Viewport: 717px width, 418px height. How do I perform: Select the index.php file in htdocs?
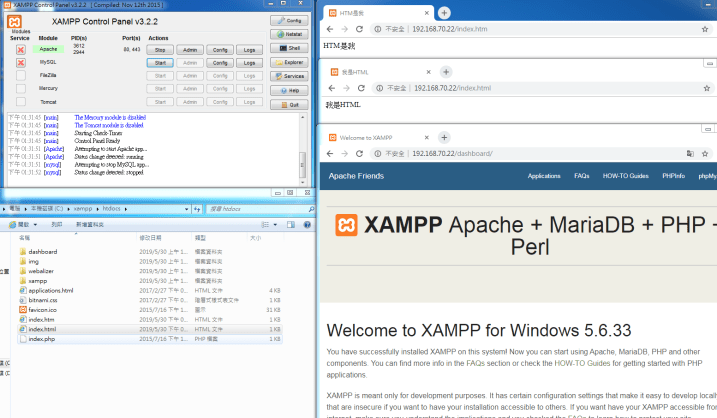[x=42, y=339]
